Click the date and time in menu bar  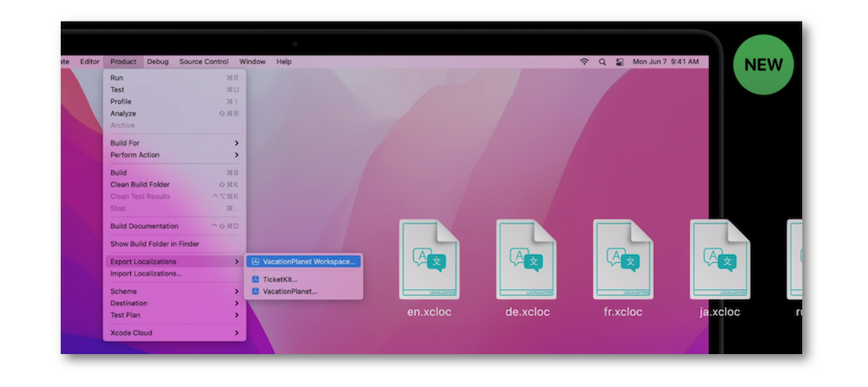(666, 62)
